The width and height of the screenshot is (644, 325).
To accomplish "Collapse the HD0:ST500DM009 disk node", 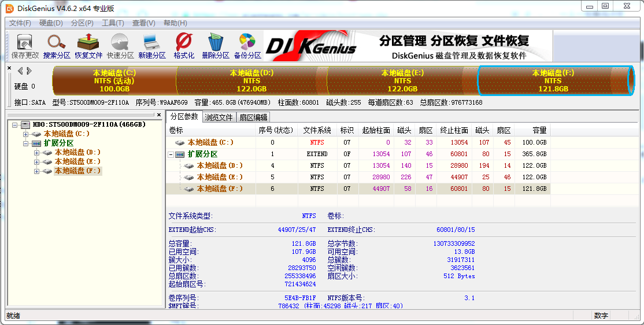I will click(x=15, y=124).
